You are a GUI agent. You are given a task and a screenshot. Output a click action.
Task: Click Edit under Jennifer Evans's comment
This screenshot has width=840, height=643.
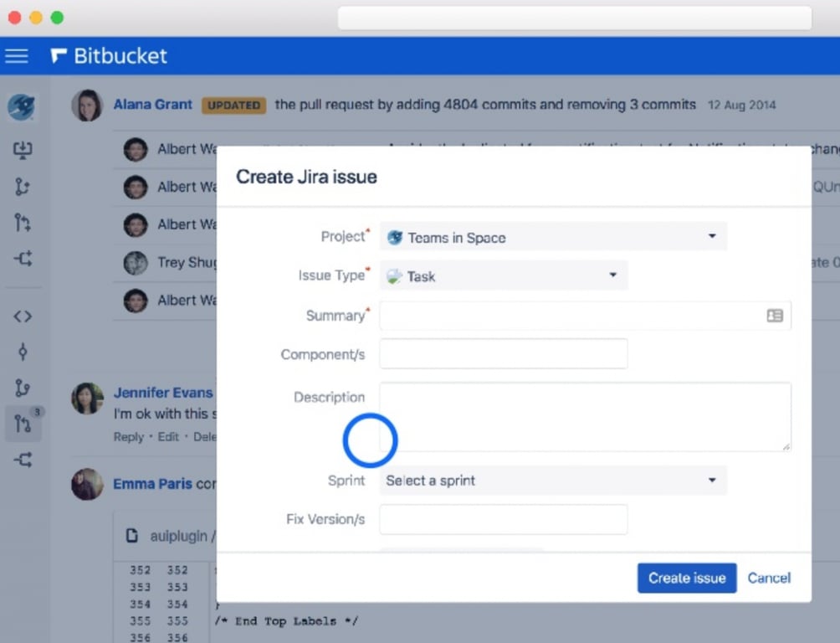coord(168,437)
